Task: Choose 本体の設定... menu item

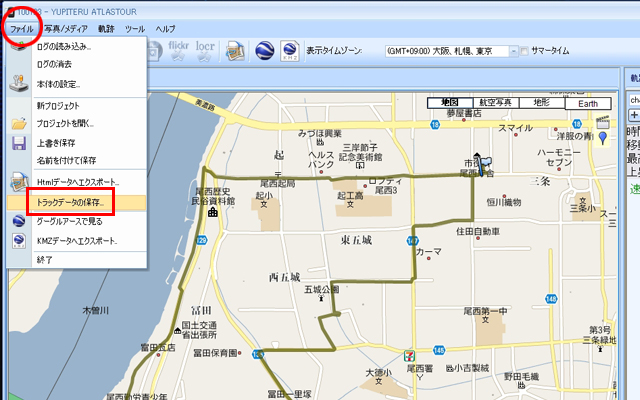Action: tap(77, 84)
